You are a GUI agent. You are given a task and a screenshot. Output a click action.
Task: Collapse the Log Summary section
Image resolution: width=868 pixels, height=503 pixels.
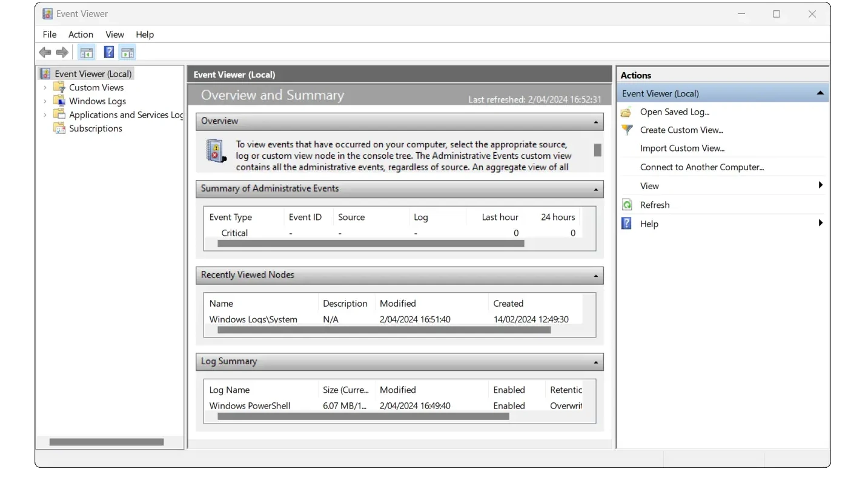[596, 362]
